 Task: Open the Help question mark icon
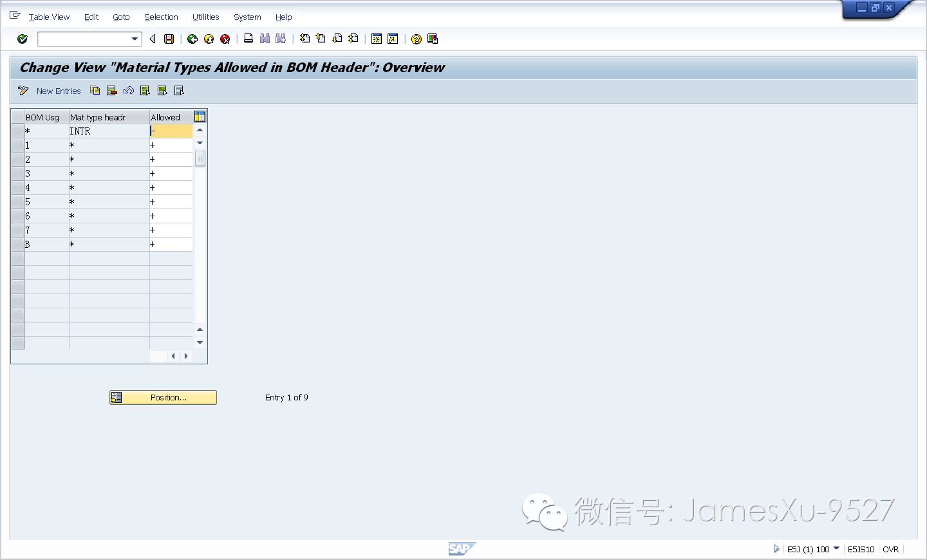(x=417, y=39)
